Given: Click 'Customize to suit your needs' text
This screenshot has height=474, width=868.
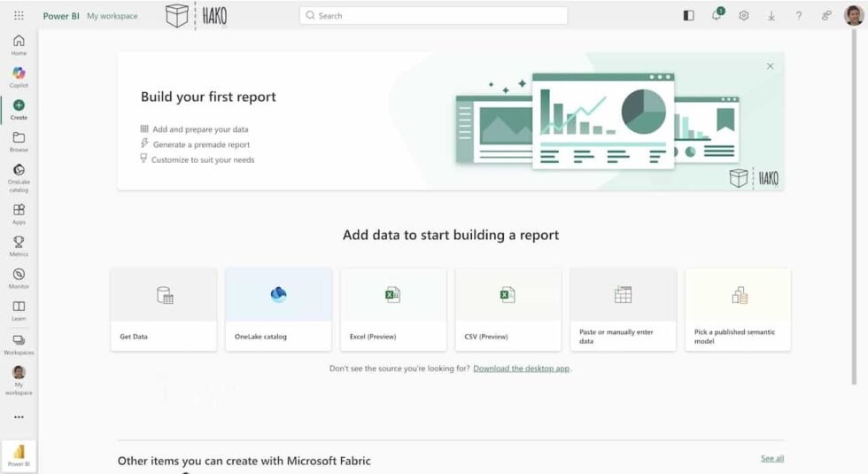Looking at the screenshot, I should 203,160.
